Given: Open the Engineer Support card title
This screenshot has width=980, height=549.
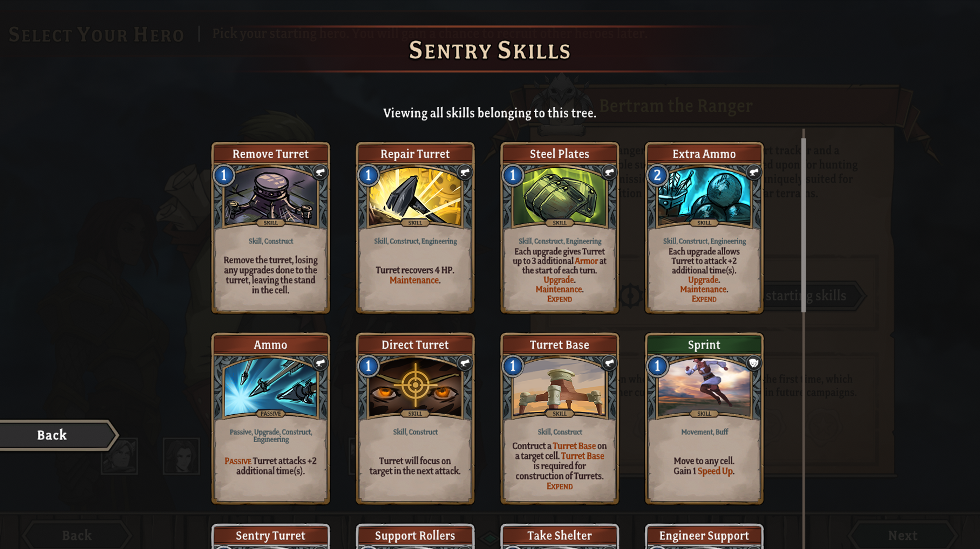Looking at the screenshot, I should [704, 536].
